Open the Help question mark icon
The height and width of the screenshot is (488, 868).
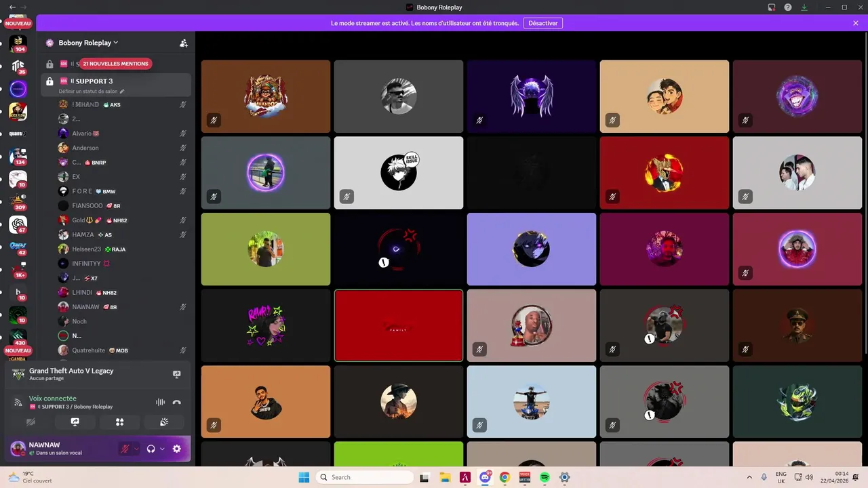click(x=788, y=7)
